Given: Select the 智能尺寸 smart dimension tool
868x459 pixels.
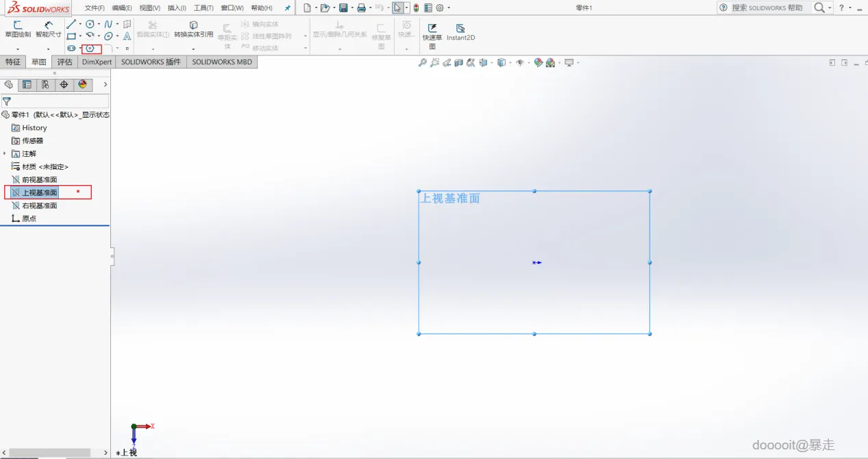Looking at the screenshot, I should tap(49, 29).
